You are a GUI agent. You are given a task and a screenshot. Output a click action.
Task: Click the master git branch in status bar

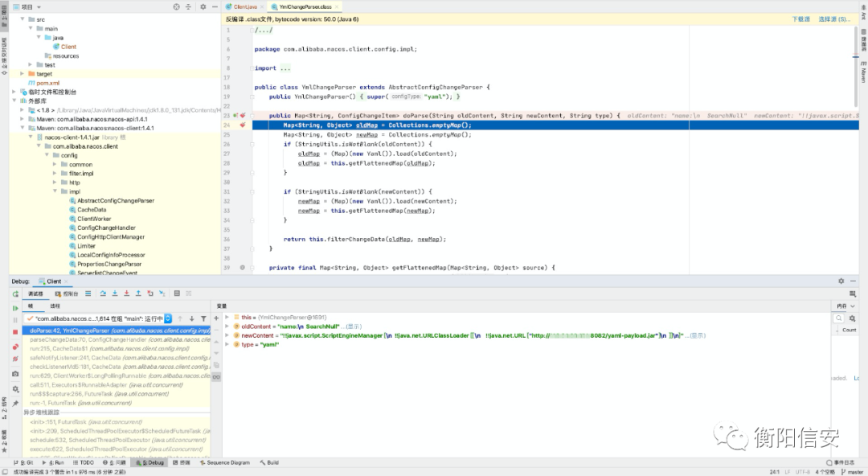coord(852,472)
